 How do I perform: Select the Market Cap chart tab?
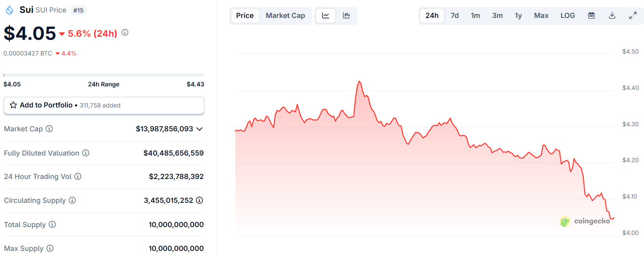(x=285, y=16)
